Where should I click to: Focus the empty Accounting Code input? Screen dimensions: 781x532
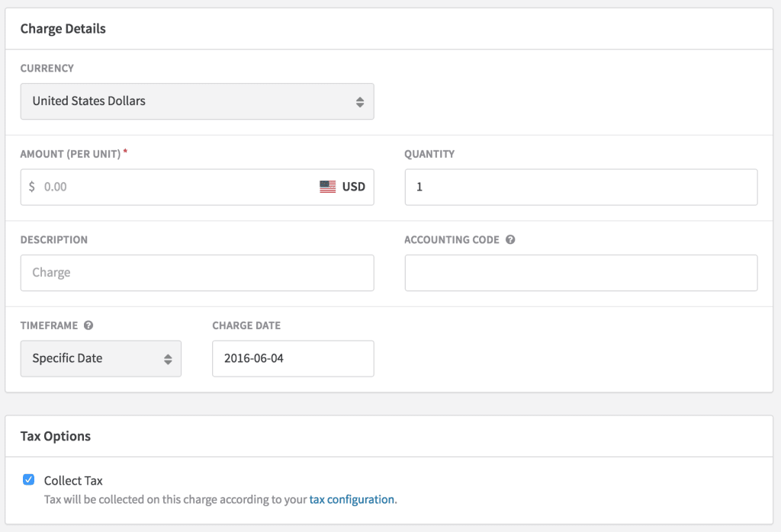point(580,273)
